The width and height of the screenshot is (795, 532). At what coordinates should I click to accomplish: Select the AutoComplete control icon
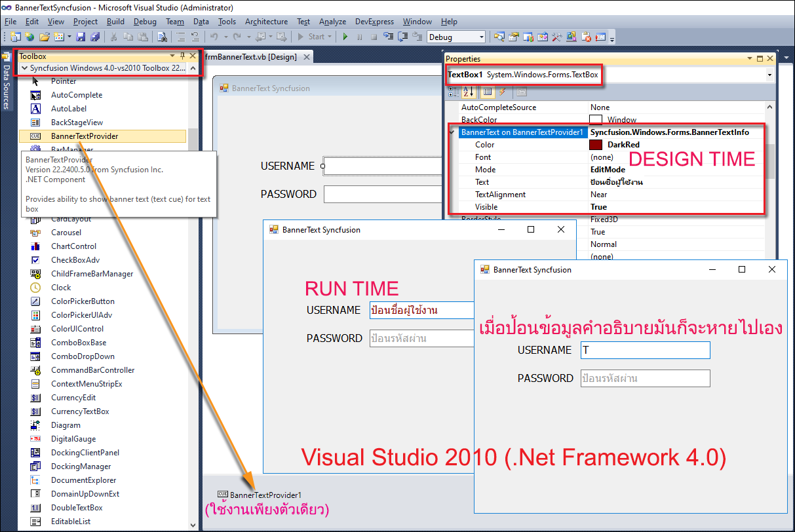pyautogui.click(x=36, y=95)
